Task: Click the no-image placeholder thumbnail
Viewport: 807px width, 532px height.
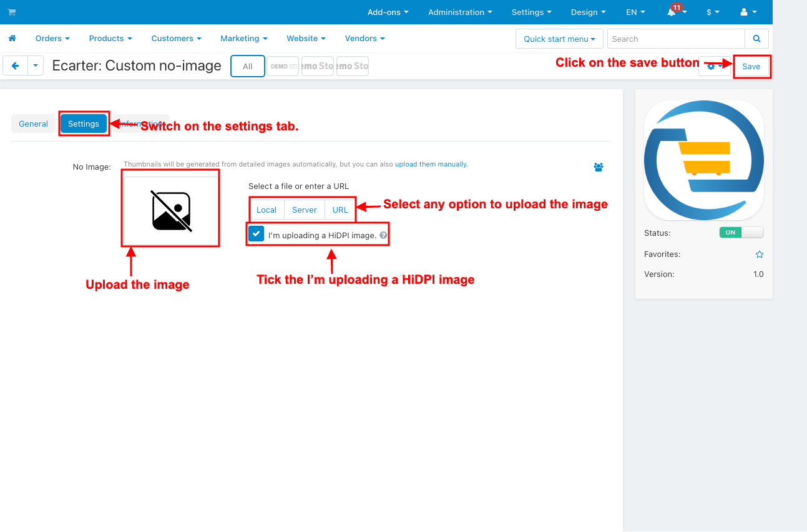Action: (171, 211)
